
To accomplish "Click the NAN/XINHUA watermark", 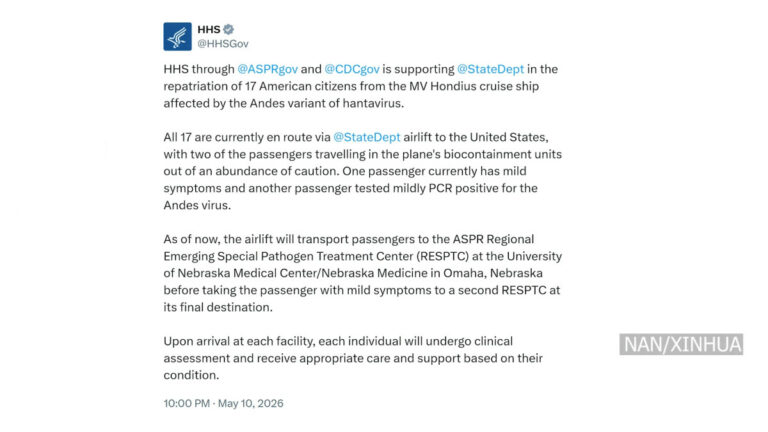I will pyautogui.click(x=681, y=344).
